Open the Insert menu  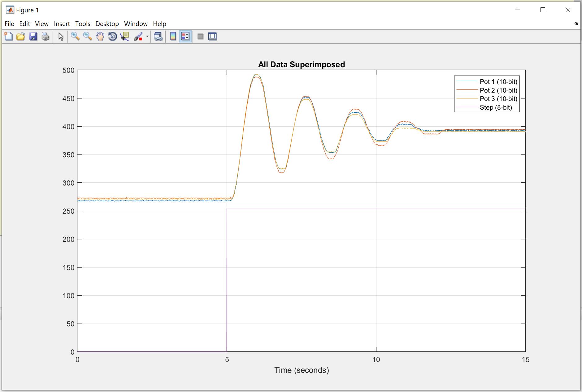[62, 24]
